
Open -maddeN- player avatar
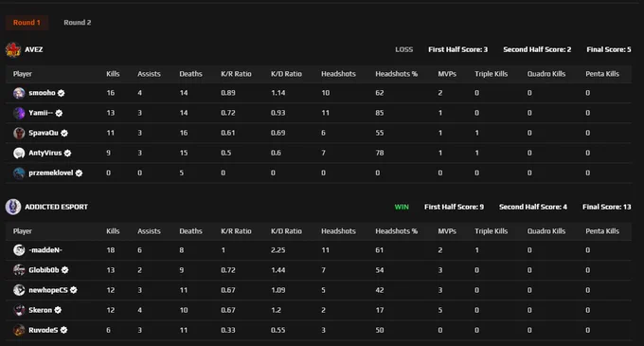[19, 250]
